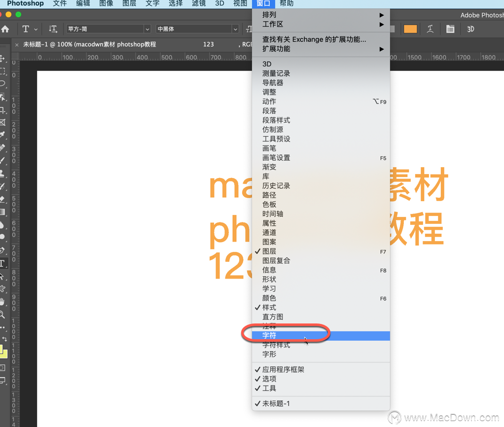Uncheck 应用程序框架 in the Window menu

(x=321, y=369)
